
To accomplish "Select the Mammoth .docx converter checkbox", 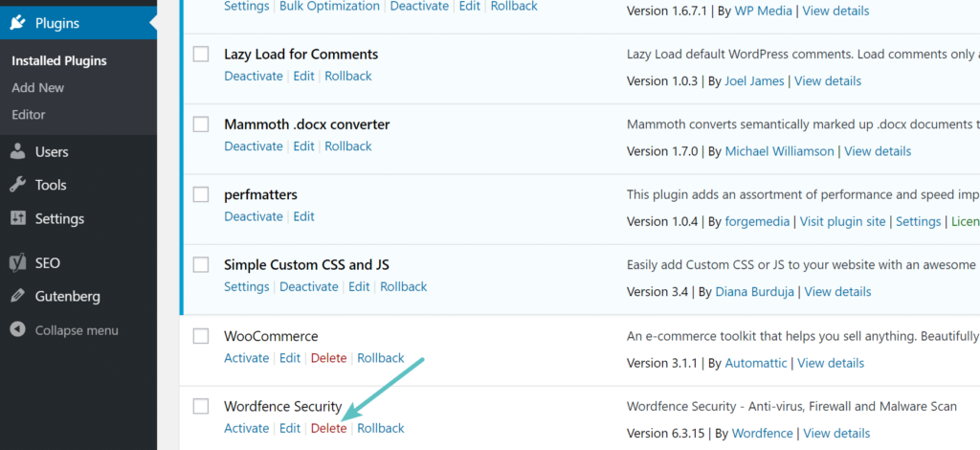I will tap(201, 124).
